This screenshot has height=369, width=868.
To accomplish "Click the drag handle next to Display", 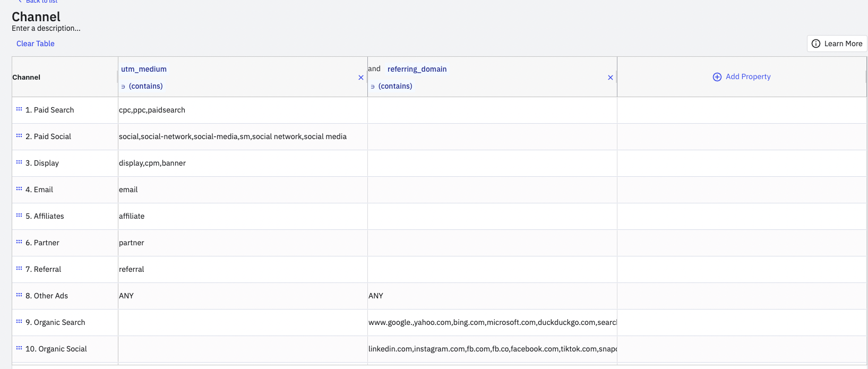I will (19, 162).
